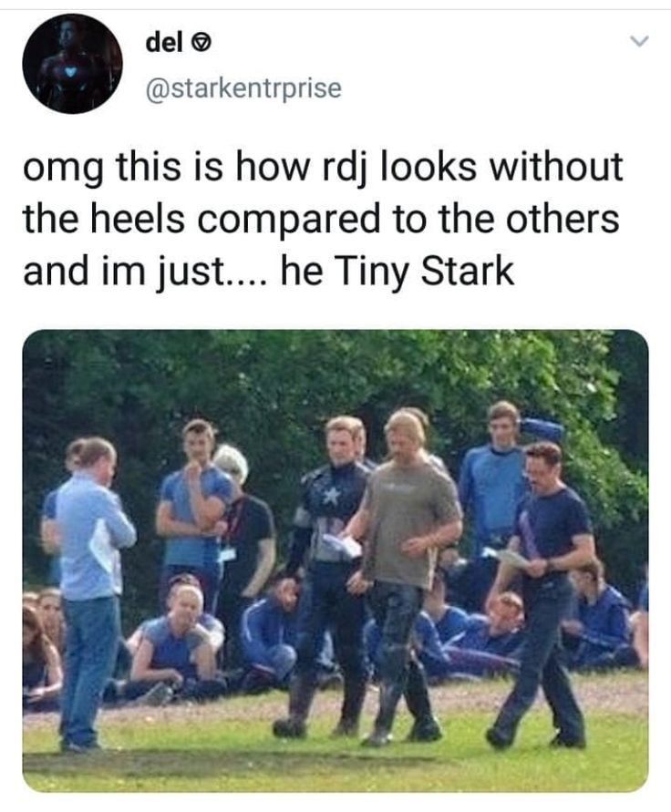
Task: Click the badge icon beside the name del
Action: tap(201, 45)
